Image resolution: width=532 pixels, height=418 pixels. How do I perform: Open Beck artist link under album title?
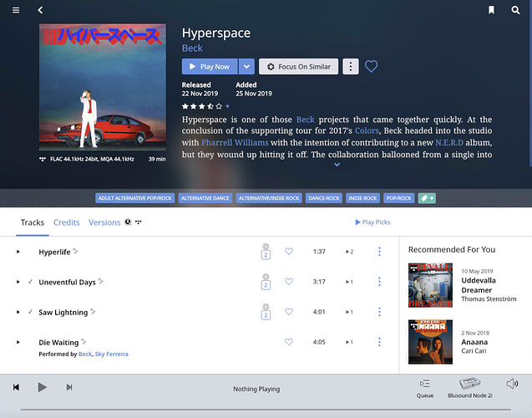(192, 48)
